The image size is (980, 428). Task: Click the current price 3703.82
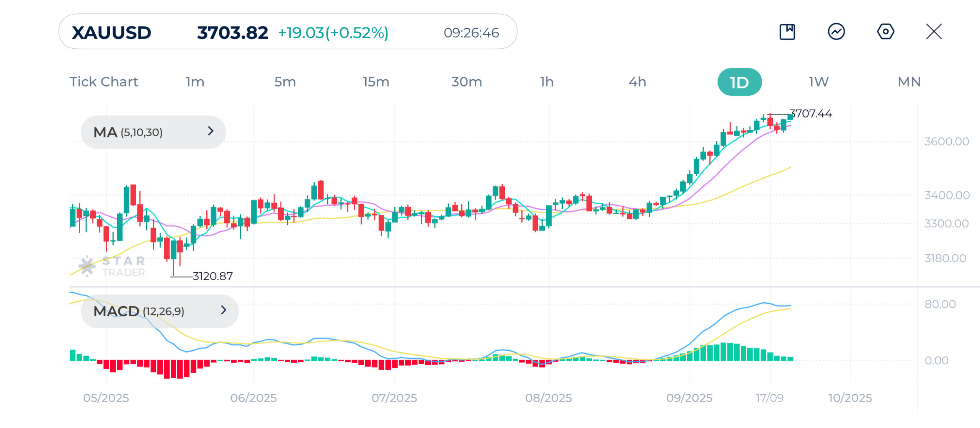coord(232,33)
